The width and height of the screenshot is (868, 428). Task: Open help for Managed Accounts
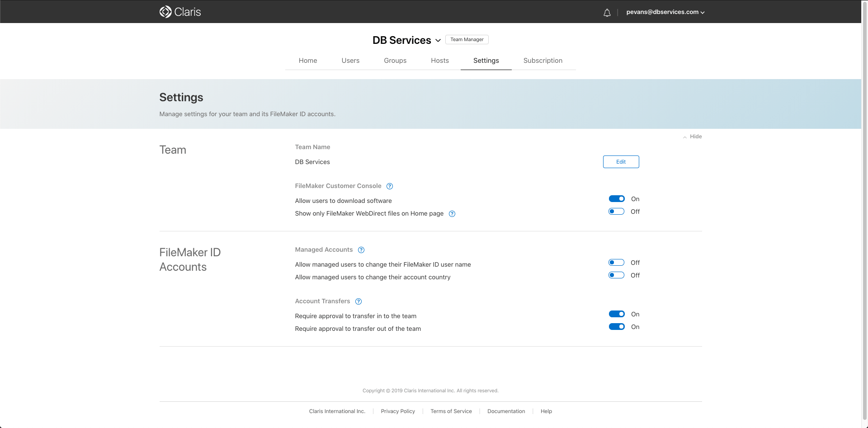361,250
